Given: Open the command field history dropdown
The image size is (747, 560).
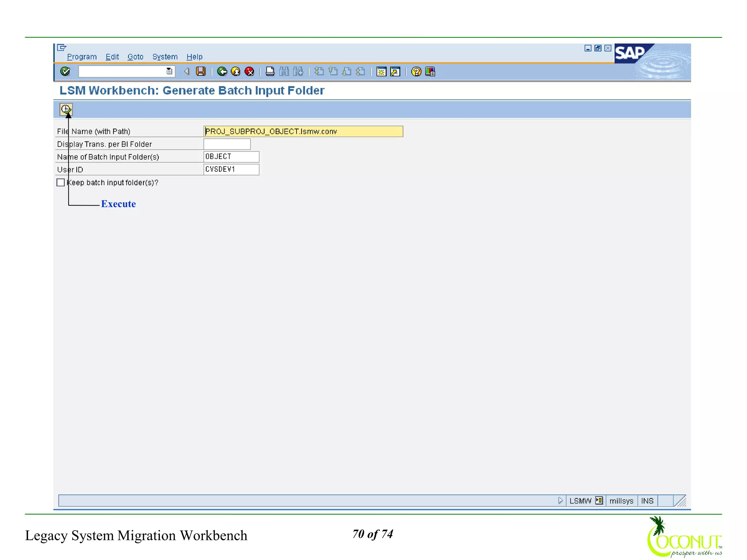Looking at the screenshot, I should 169,71.
